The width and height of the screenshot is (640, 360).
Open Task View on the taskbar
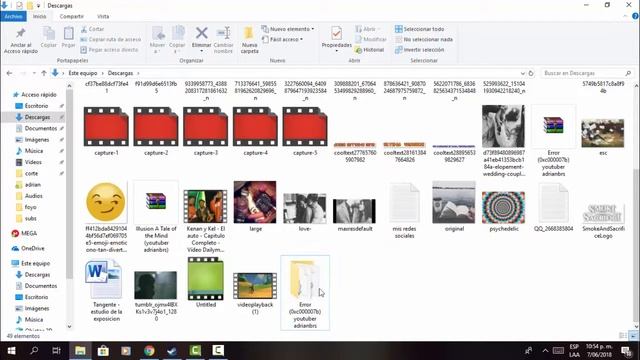pyautogui.click(x=56, y=351)
